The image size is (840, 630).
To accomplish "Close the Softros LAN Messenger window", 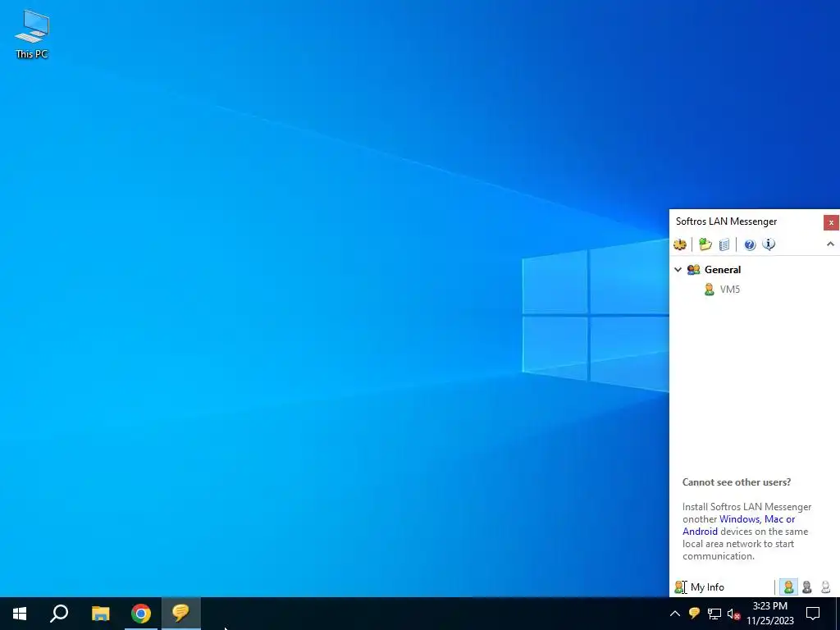I will (831, 222).
